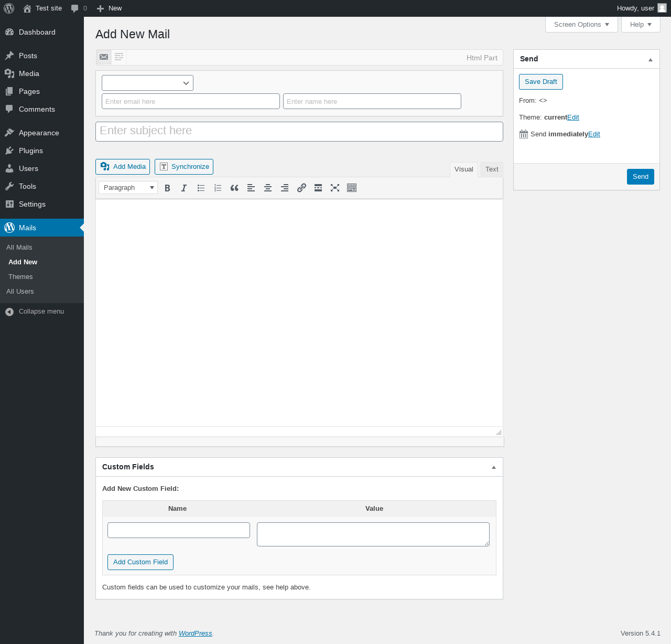Align text center
This screenshot has width=671, height=644.
(268, 188)
